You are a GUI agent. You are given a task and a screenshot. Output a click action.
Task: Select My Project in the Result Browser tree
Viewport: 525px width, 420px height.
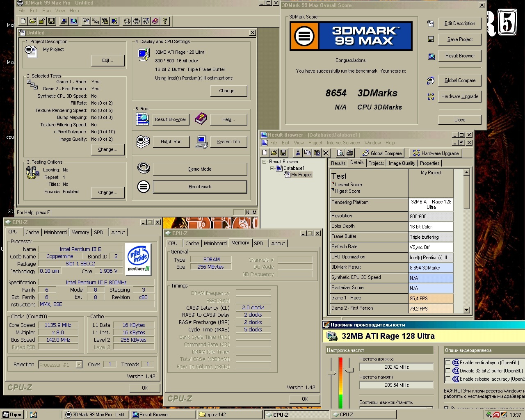click(301, 175)
